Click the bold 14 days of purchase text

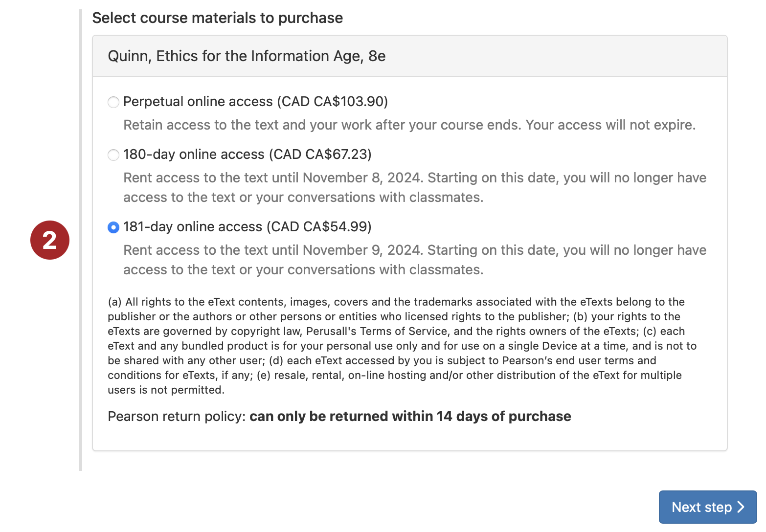click(504, 417)
